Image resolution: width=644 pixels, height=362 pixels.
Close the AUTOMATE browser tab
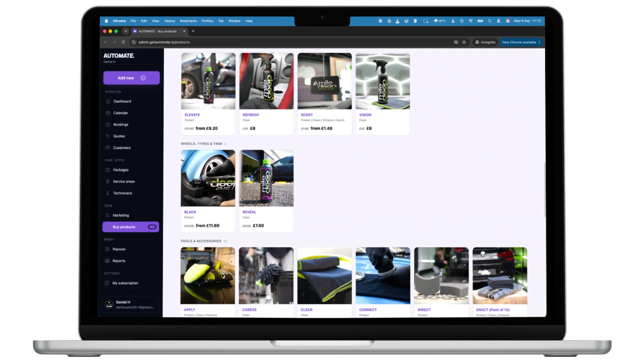(184, 31)
